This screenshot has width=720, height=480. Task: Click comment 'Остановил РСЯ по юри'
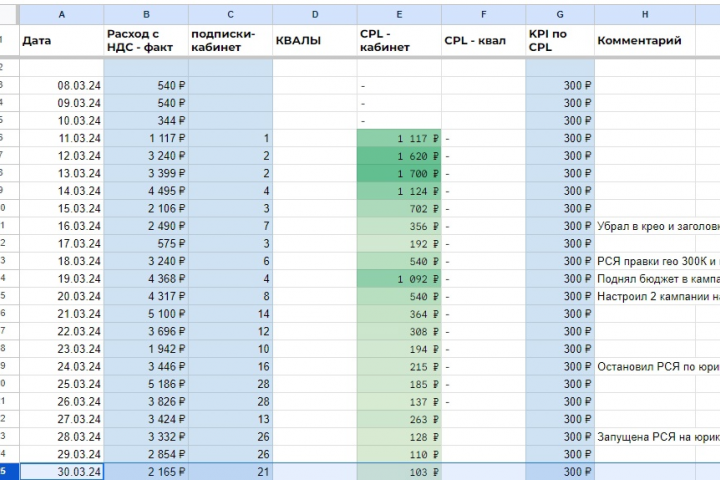pyautogui.click(x=658, y=367)
